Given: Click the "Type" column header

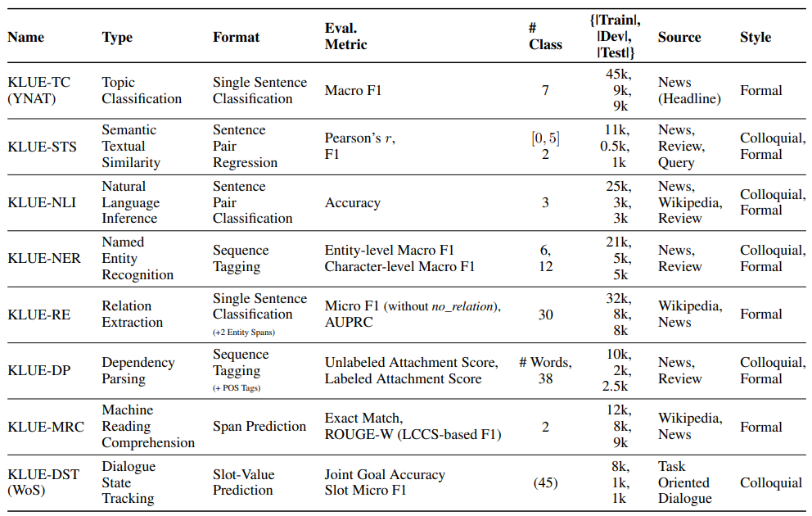Looking at the screenshot, I should 117,37.
